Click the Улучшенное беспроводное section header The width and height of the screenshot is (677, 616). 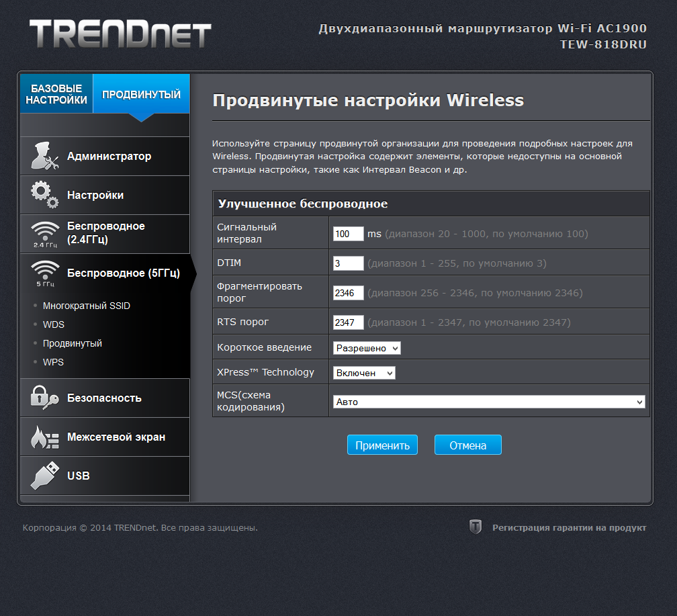[431, 204]
